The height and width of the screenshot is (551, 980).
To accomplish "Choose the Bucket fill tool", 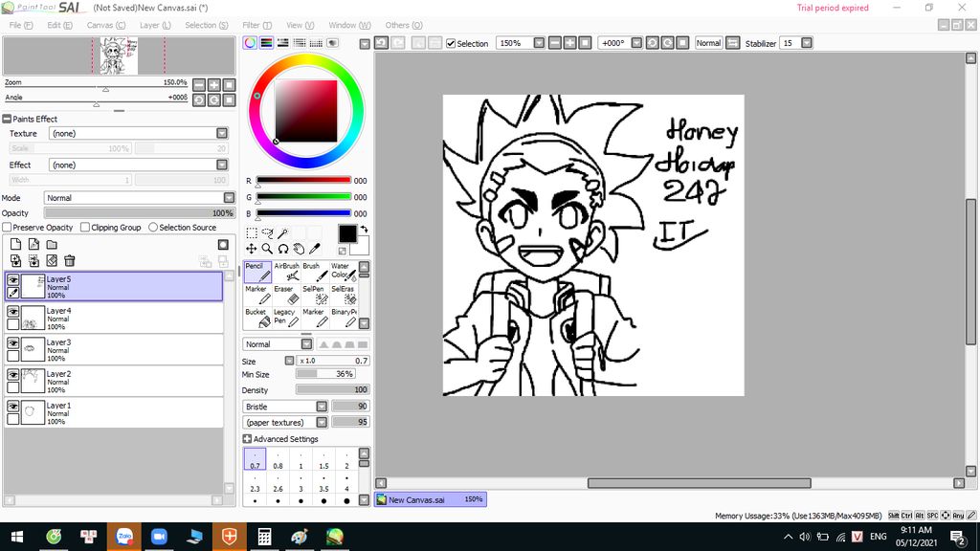I will click(x=257, y=318).
